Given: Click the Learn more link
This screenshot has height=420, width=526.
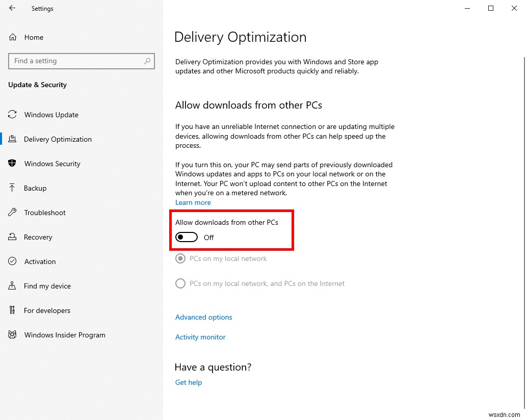Looking at the screenshot, I should pyautogui.click(x=193, y=202).
